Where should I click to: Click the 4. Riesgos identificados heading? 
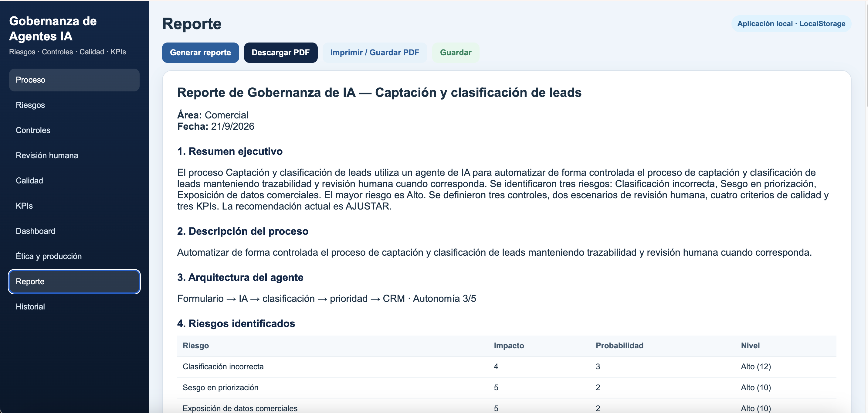236,324
